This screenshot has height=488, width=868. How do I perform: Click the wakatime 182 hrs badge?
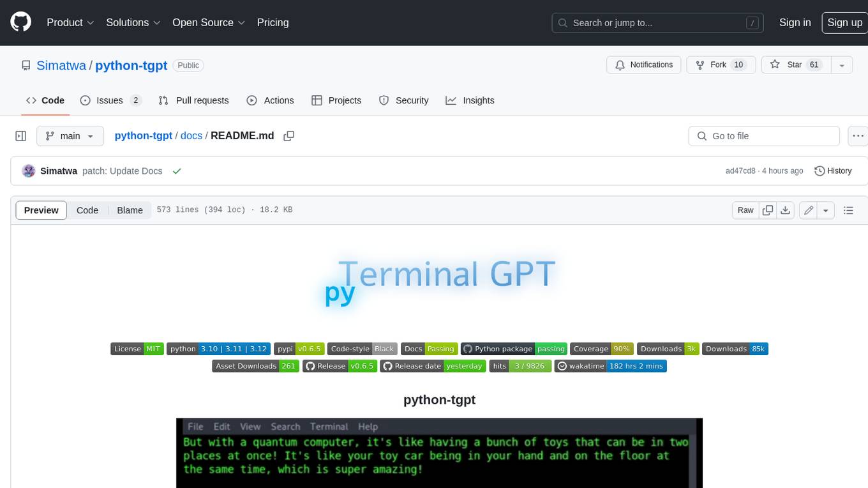coord(611,366)
